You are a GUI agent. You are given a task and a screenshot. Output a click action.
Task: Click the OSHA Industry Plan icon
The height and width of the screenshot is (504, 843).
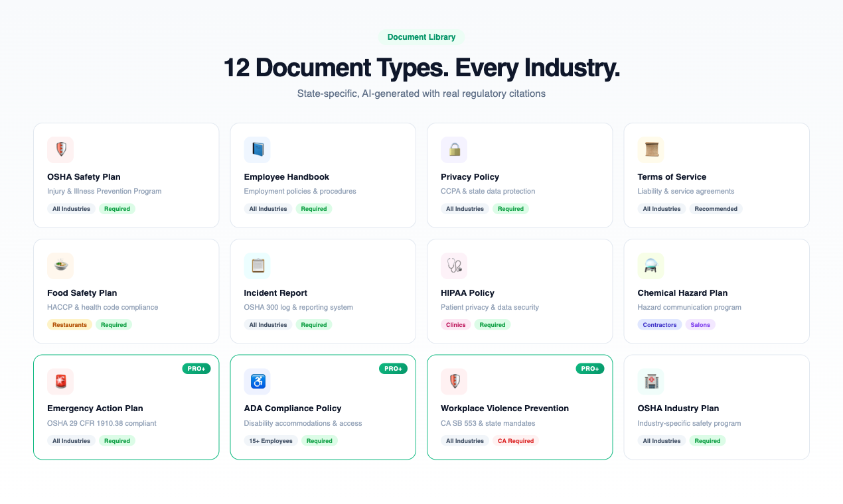(651, 381)
